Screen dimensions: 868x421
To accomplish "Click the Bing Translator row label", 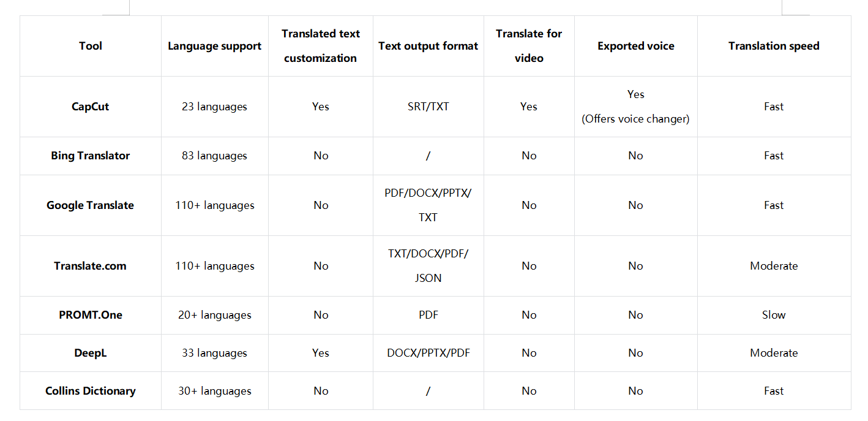I will tap(90, 156).
